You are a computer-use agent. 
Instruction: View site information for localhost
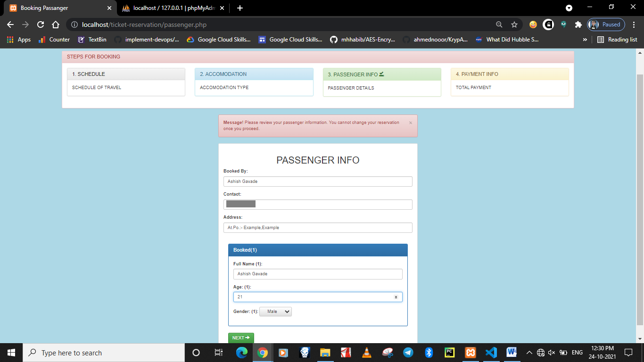tap(74, 25)
